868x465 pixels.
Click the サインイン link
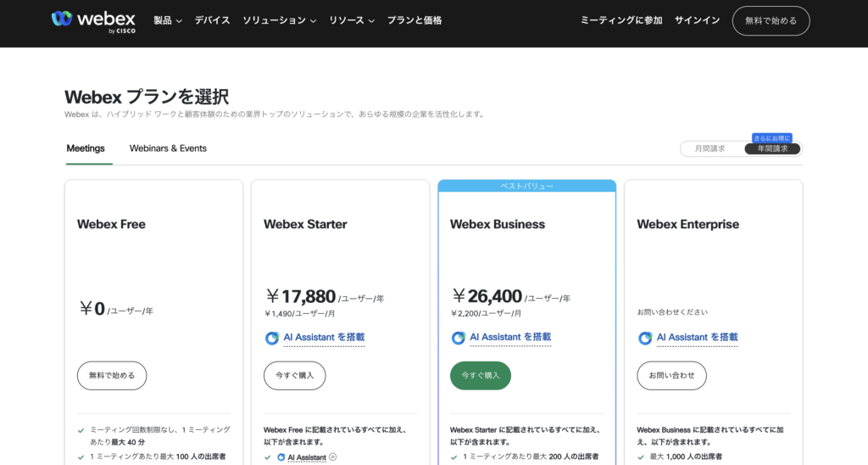click(x=697, y=20)
